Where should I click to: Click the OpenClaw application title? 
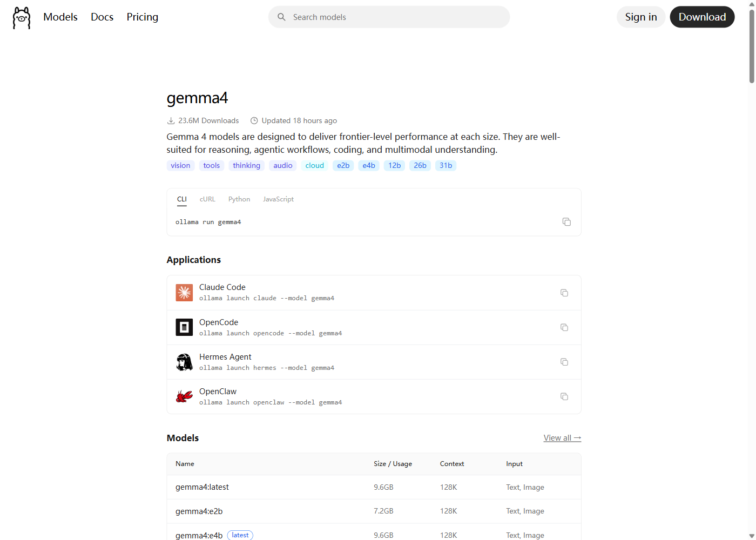[x=218, y=391]
